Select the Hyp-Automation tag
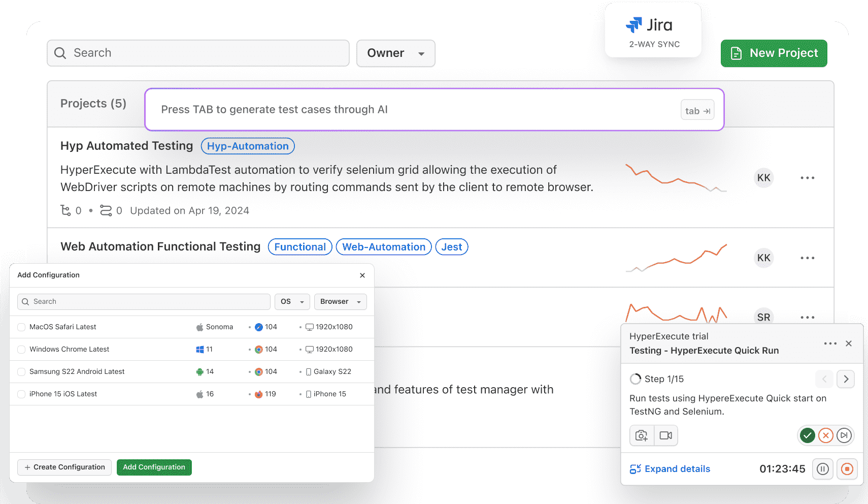Viewport: 868px width, 504px height. click(x=248, y=146)
